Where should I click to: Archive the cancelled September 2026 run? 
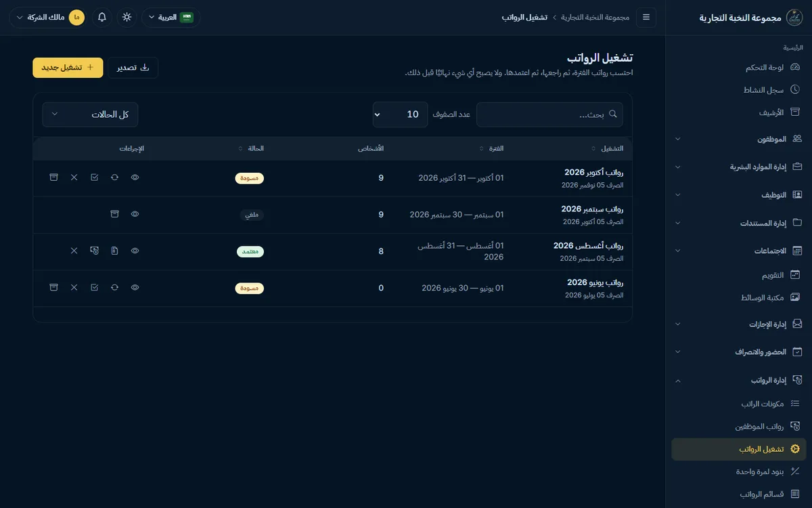115,214
